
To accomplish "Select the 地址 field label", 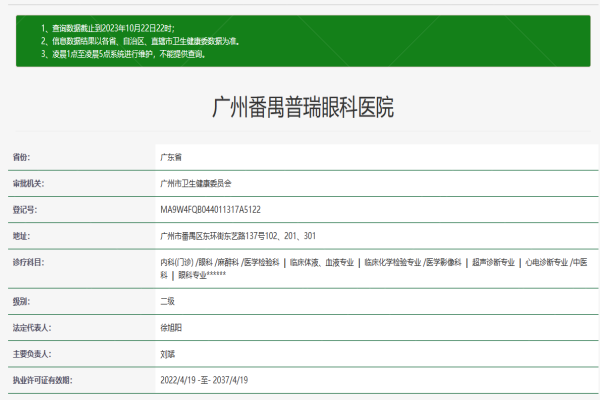I will coord(22,236).
